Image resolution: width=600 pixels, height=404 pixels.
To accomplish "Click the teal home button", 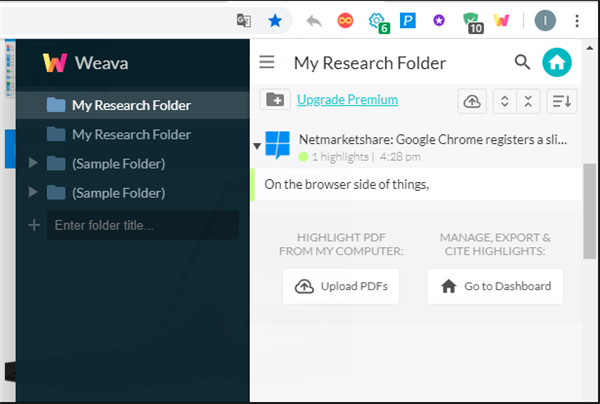I will pos(557,63).
